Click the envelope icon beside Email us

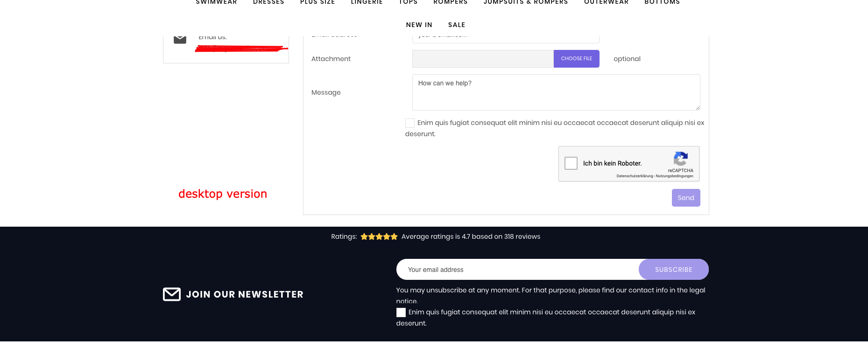180,39
